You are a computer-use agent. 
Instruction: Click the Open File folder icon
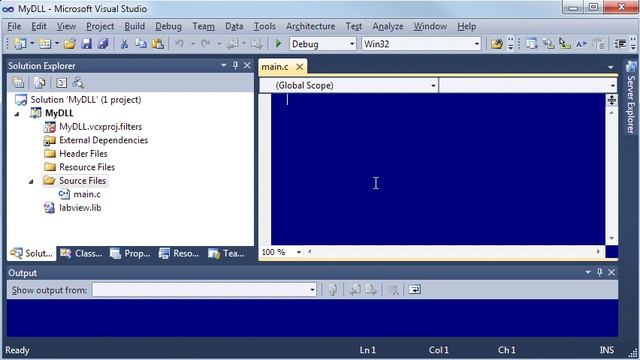point(70,44)
